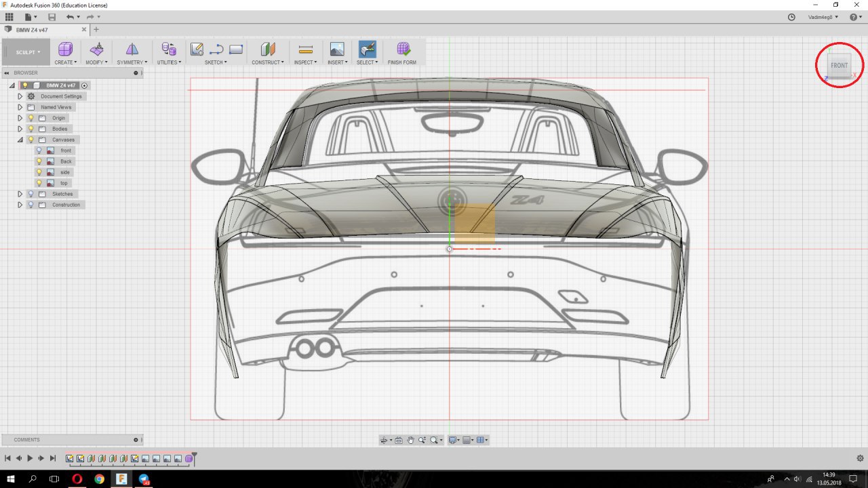Collapse the BMW Z4 v47 root node

pos(12,85)
